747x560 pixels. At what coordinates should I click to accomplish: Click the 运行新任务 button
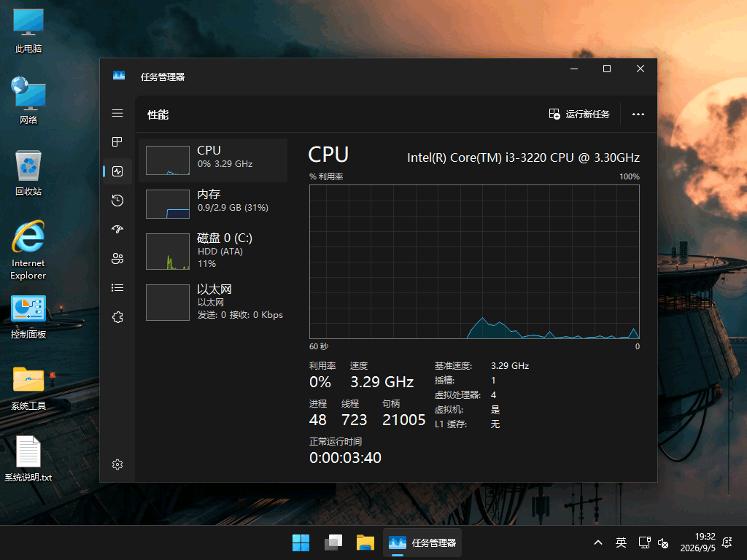[x=579, y=114]
